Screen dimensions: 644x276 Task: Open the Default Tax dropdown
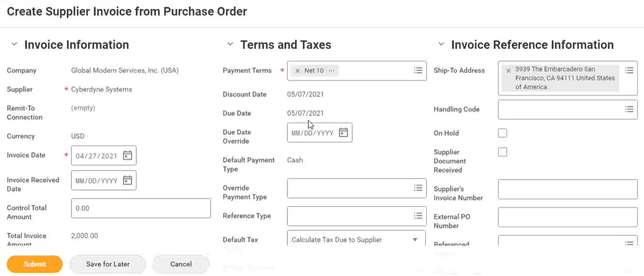coord(356,239)
